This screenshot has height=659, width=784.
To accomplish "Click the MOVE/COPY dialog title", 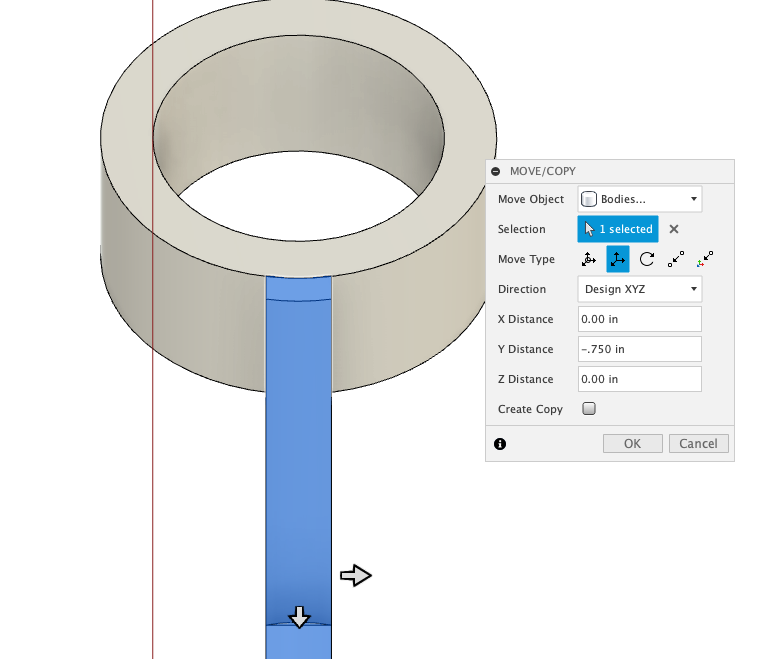I will click(542, 172).
